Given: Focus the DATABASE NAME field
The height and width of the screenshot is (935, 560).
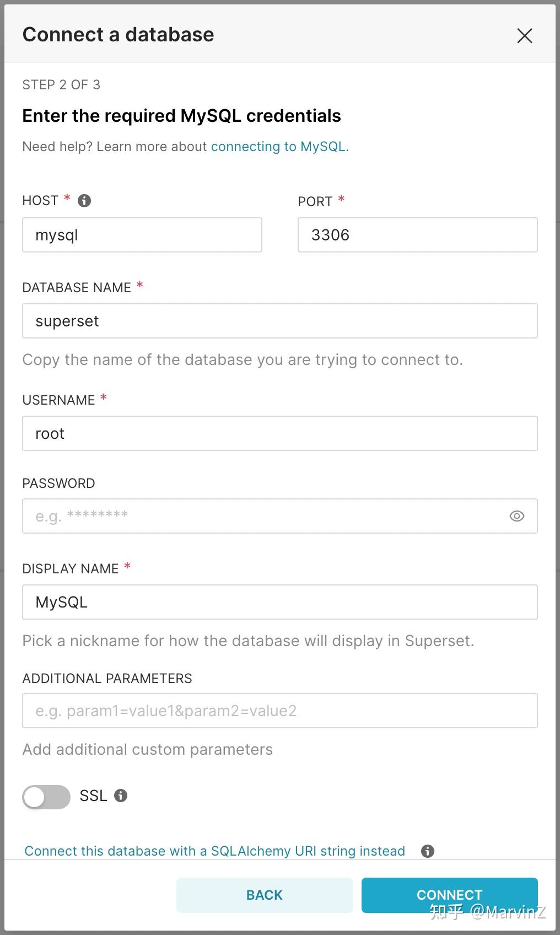Looking at the screenshot, I should pos(279,321).
